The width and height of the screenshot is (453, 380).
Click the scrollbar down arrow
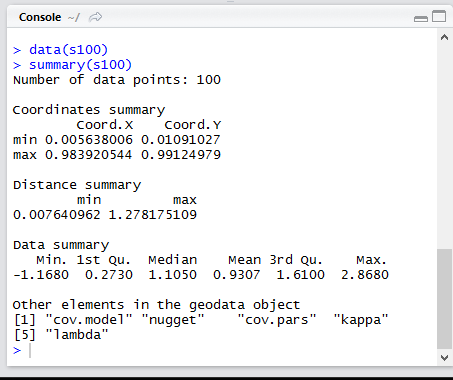click(x=444, y=358)
